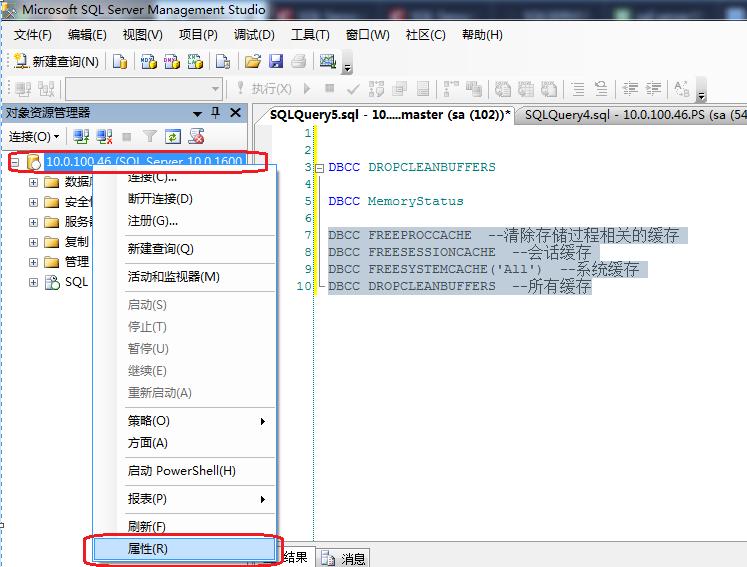Open the 社区(C) menu
This screenshot has height=567, width=747.
[x=425, y=35]
